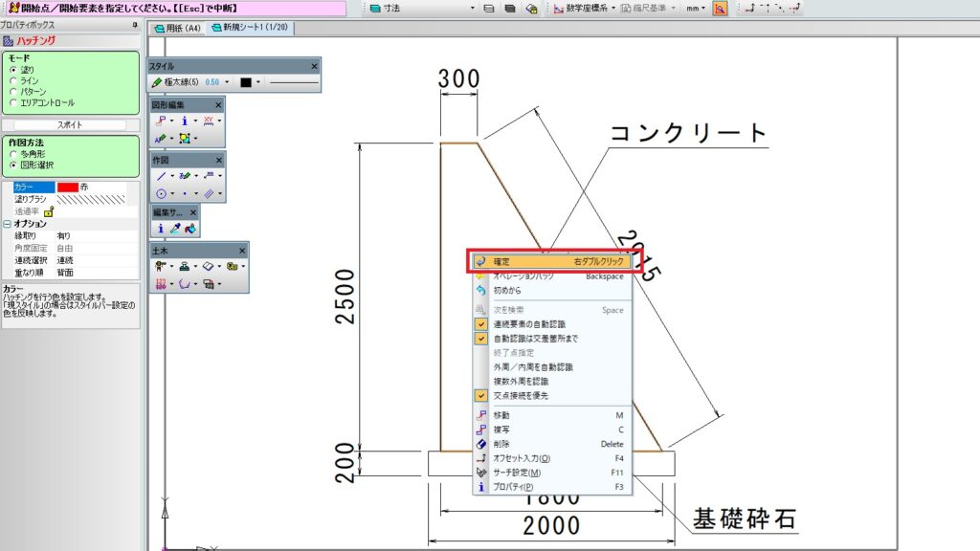Viewport: 980px width, 551px height.
Task: Select the line drawing tool in 作図 panel
Action: tap(161, 176)
